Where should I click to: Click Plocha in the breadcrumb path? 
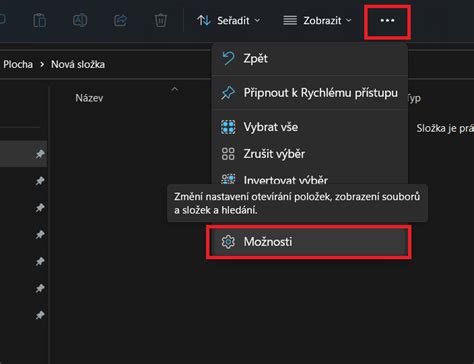click(18, 64)
